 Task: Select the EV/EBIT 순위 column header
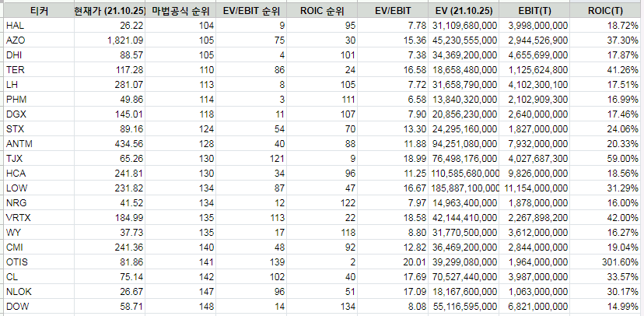coord(251,11)
